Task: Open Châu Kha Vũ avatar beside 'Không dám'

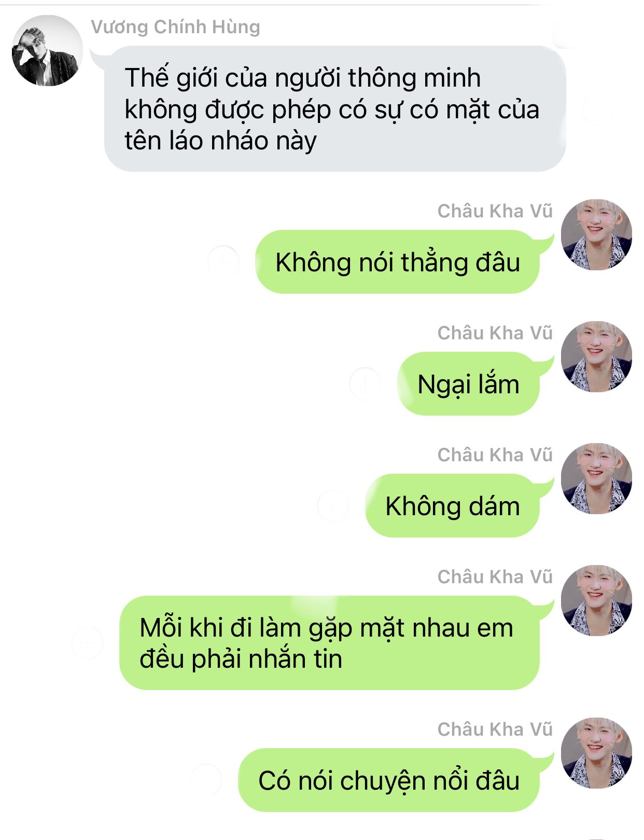Action: (x=597, y=478)
